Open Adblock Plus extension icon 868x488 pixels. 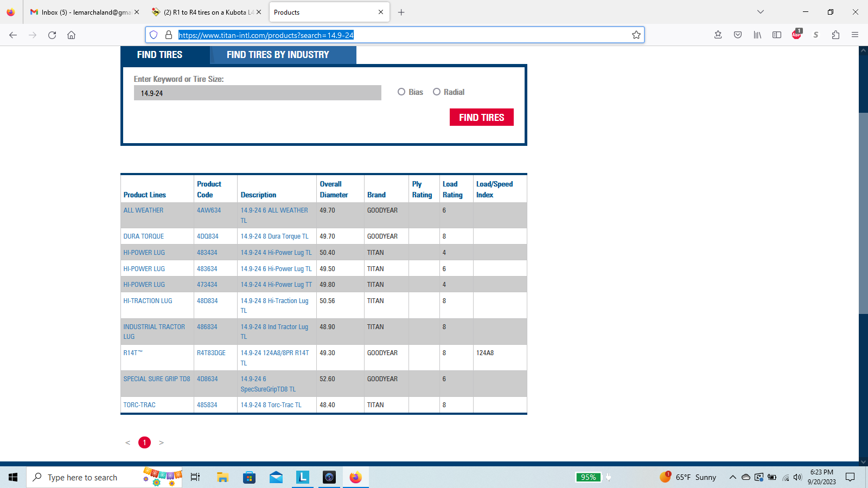pos(796,35)
